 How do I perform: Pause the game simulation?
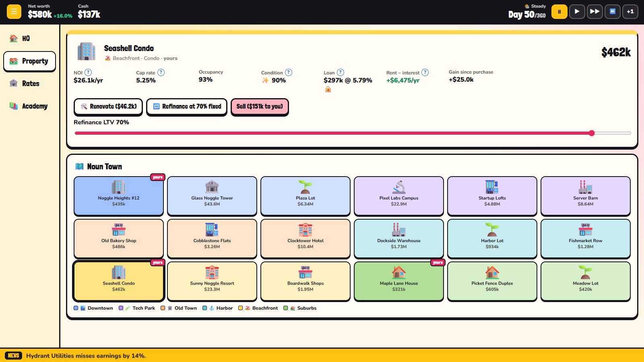(x=559, y=12)
